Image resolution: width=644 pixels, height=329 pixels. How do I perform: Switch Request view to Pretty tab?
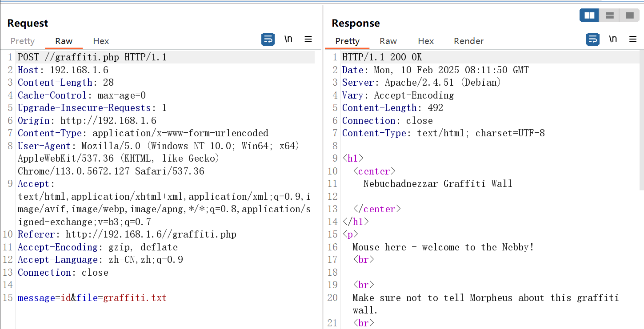[23, 41]
